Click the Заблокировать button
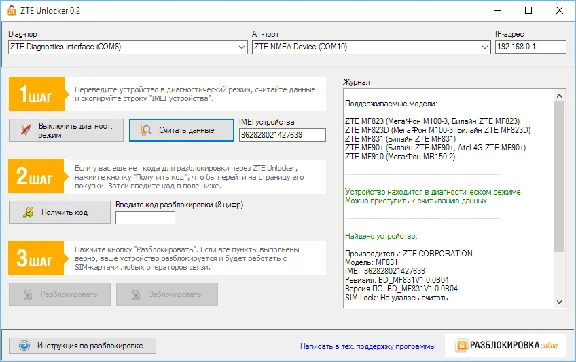Viewport: 576px width, 362px height. [167, 294]
